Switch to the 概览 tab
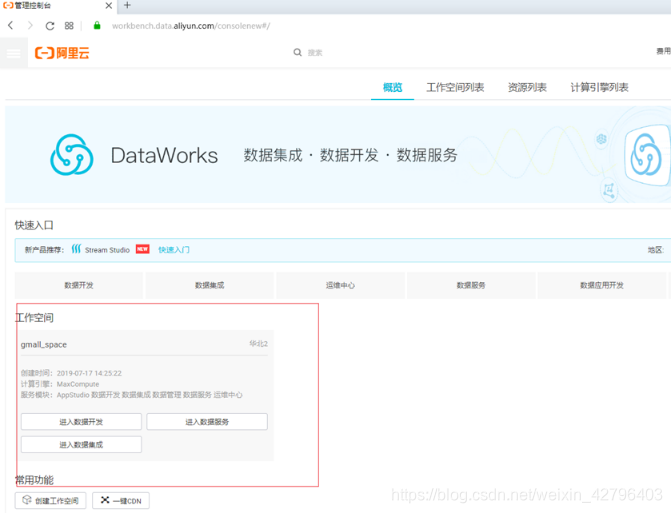672x513 pixels. point(392,87)
